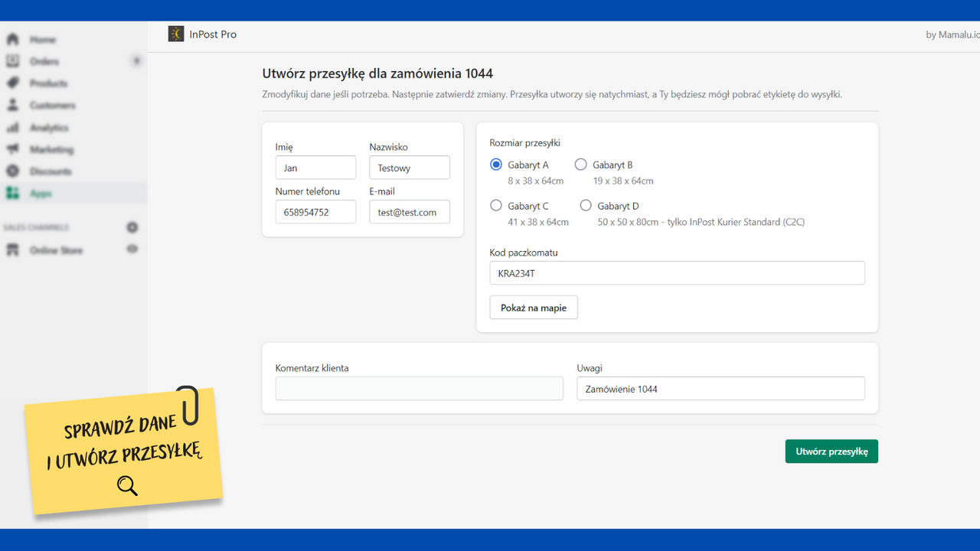The image size is (980, 551).
Task: Select Gabaryt C parcel size
Action: click(496, 206)
